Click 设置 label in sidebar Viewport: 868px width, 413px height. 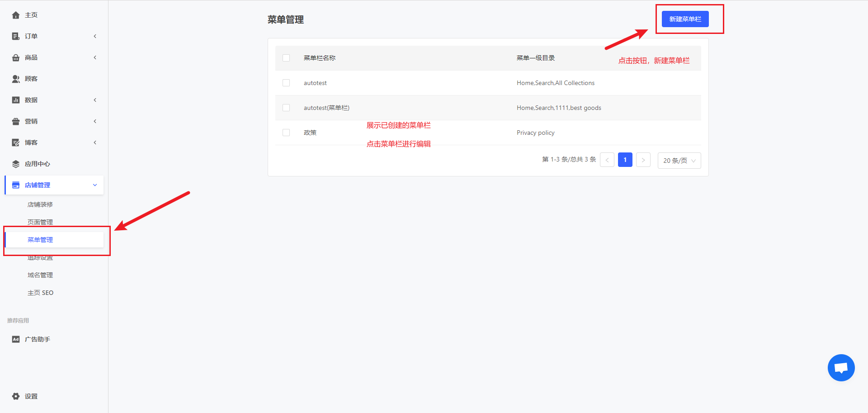tap(31, 396)
